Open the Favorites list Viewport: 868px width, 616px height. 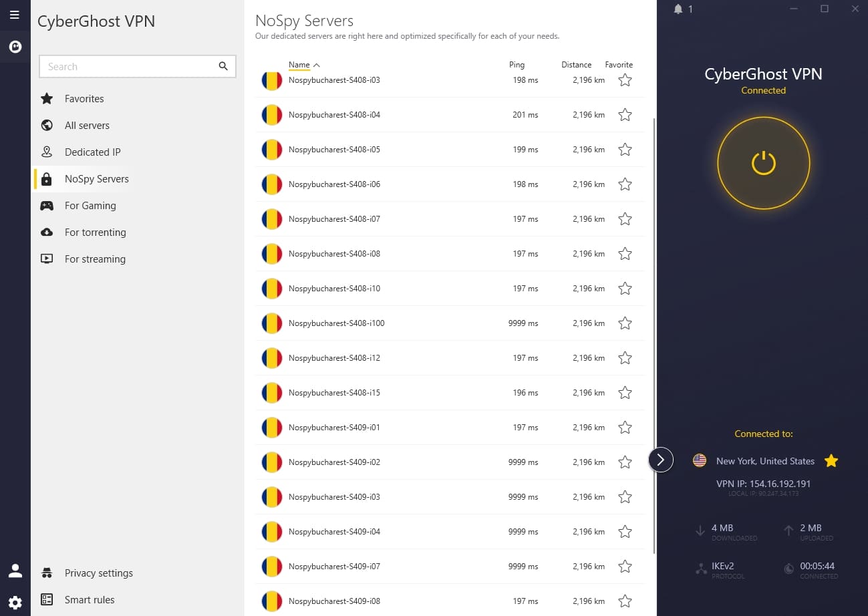click(x=84, y=99)
